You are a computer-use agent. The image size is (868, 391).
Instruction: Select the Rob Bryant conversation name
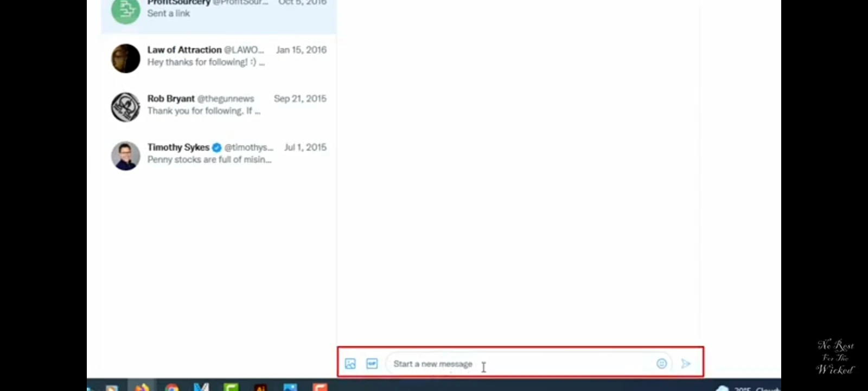[171, 99]
